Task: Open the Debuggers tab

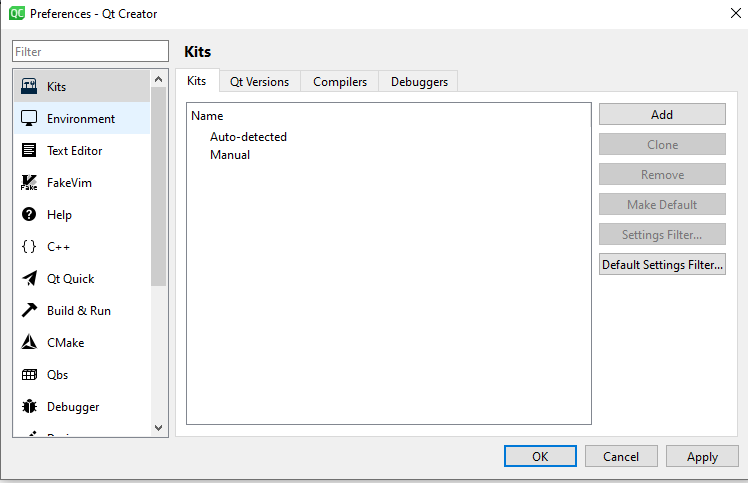Action: click(x=419, y=82)
